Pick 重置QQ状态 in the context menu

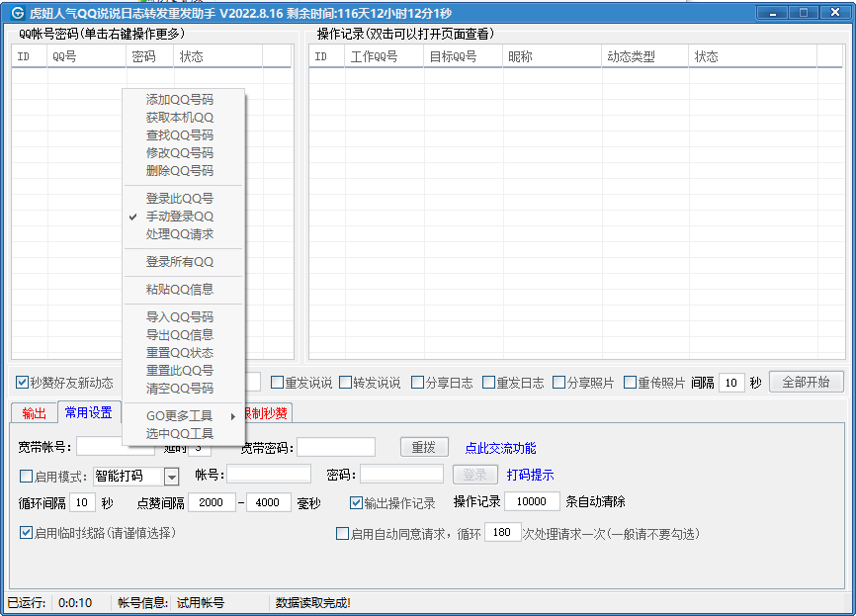[184, 352]
